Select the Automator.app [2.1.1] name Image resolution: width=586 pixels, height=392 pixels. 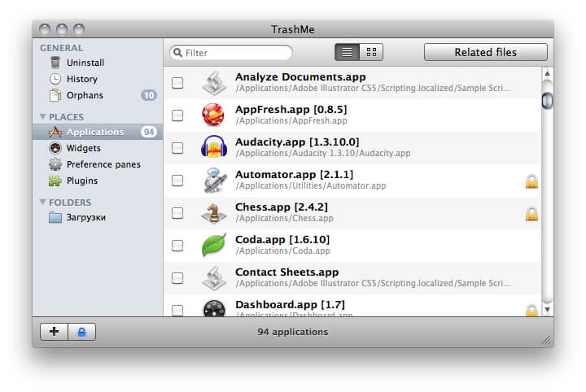click(x=294, y=174)
